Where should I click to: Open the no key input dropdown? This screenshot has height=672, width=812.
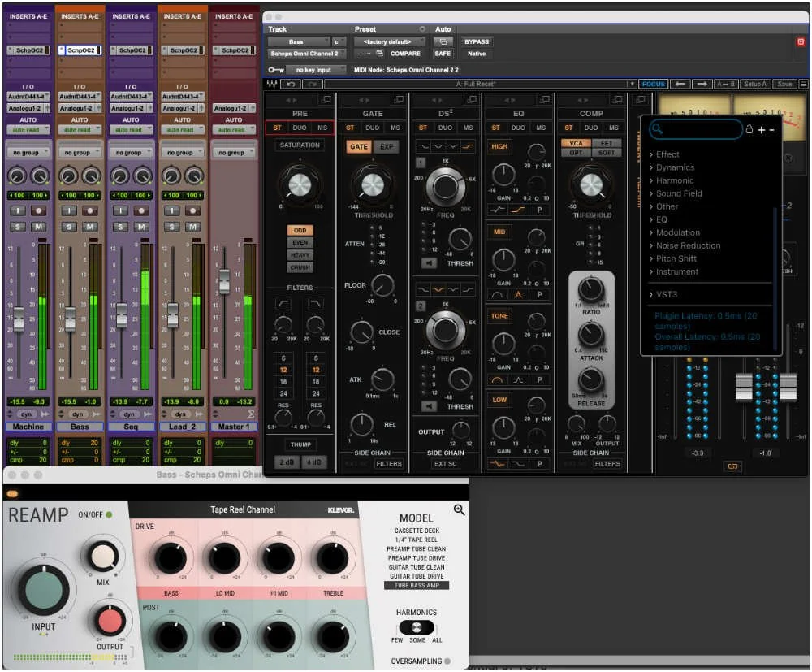315,69
